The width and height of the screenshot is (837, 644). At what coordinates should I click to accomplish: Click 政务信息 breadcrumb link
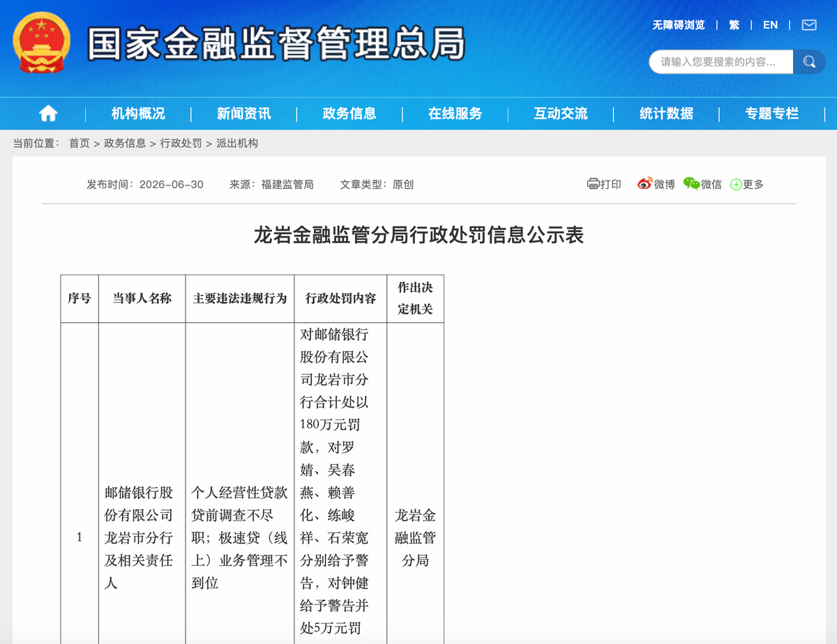click(x=125, y=143)
